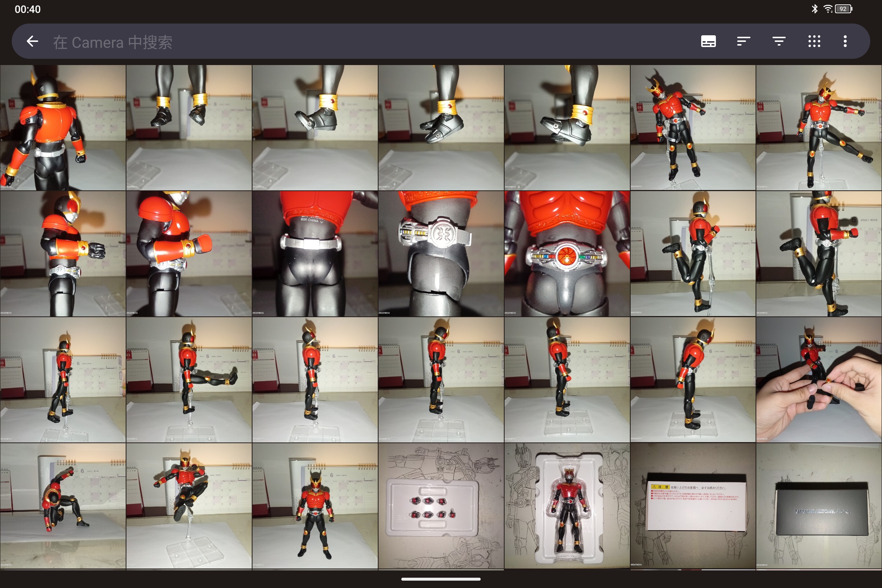Open close-up of silver belt side buckle
882x588 pixels.
tap(441, 254)
